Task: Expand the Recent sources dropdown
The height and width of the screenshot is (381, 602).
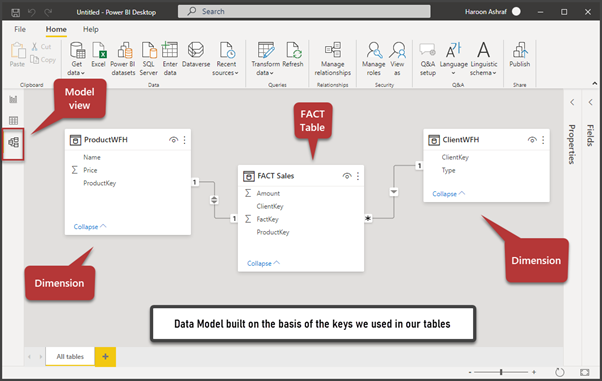Action: [x=225, y=59]
